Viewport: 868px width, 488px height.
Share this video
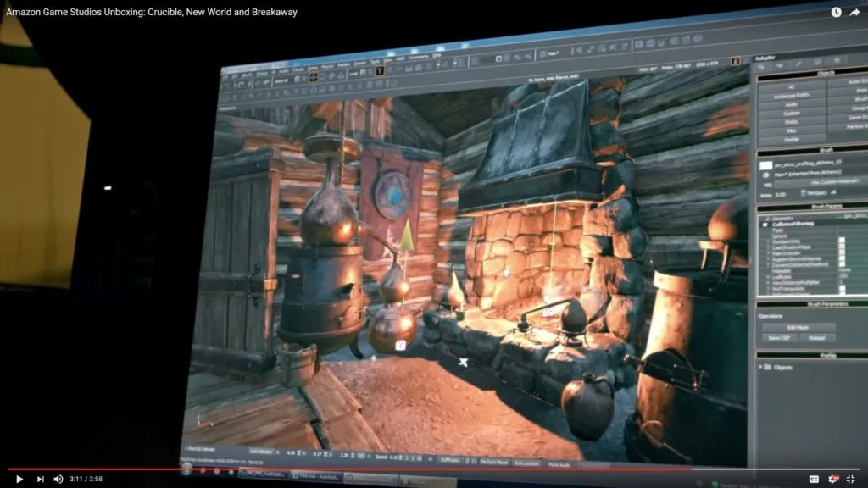pos(854,12)
